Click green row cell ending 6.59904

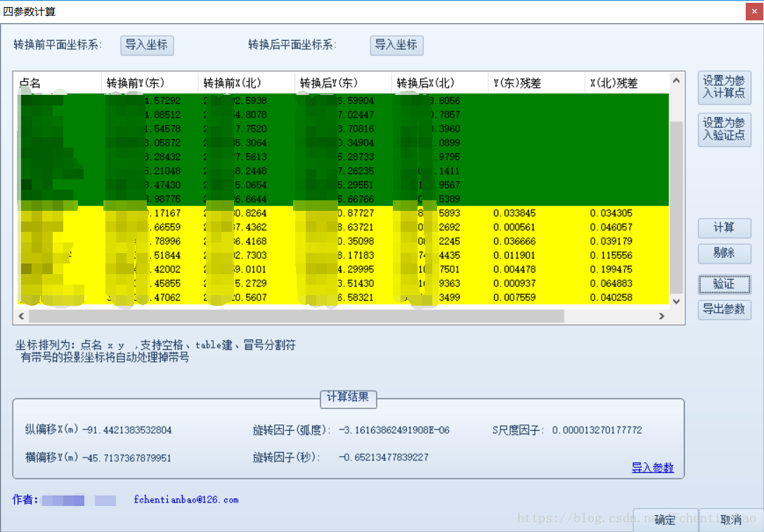(x=356, y=100)
